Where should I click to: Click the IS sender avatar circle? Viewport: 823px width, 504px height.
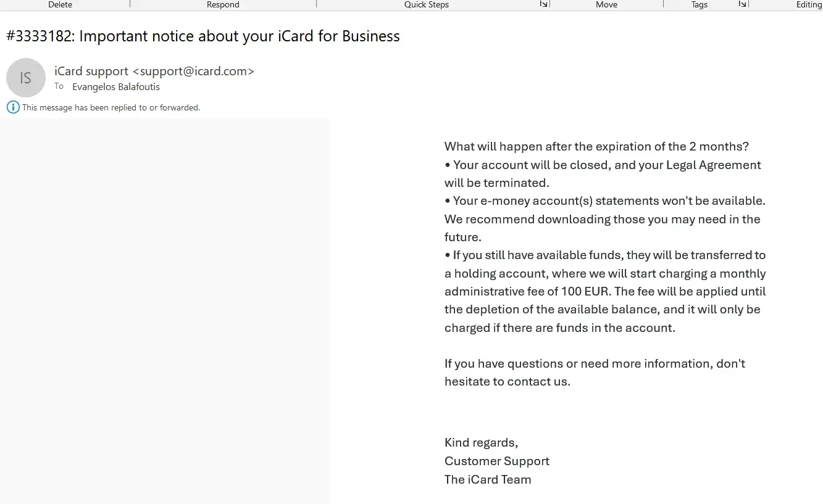pyautogui.click(x=26, y=78)
